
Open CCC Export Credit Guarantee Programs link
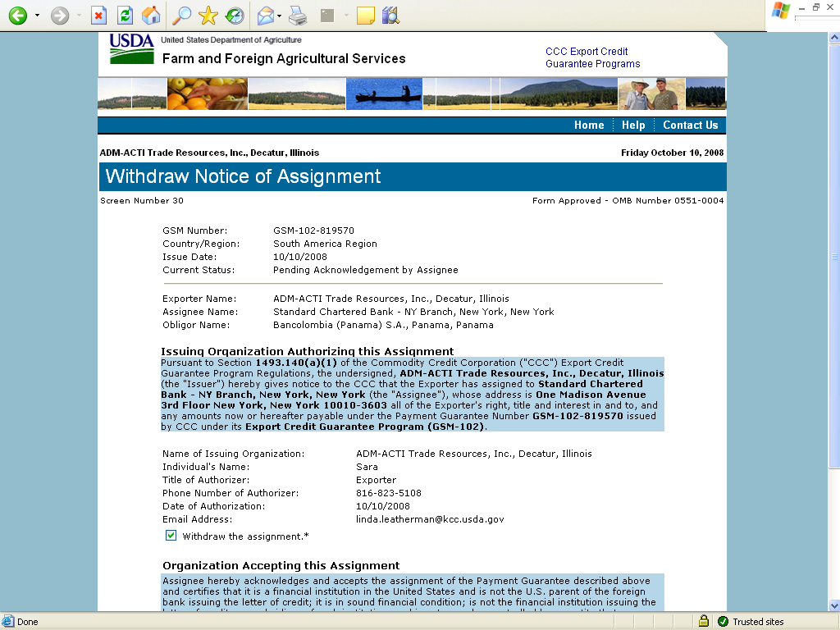(592, 57)
